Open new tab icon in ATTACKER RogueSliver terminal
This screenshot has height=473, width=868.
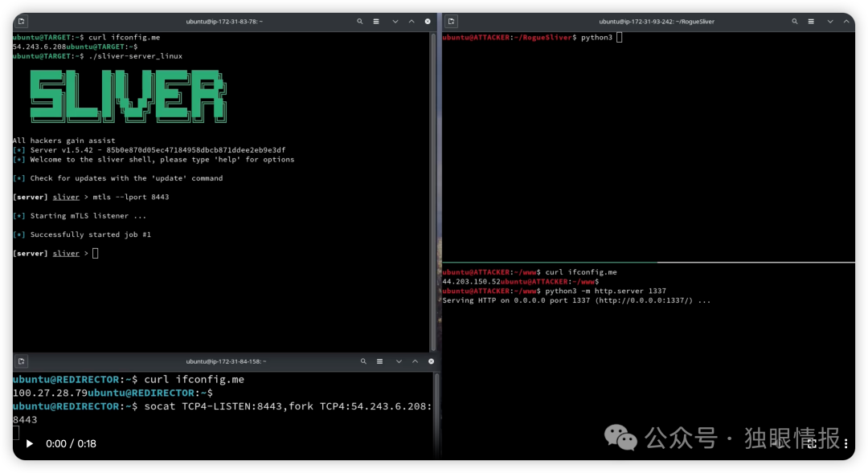[451, 22]
